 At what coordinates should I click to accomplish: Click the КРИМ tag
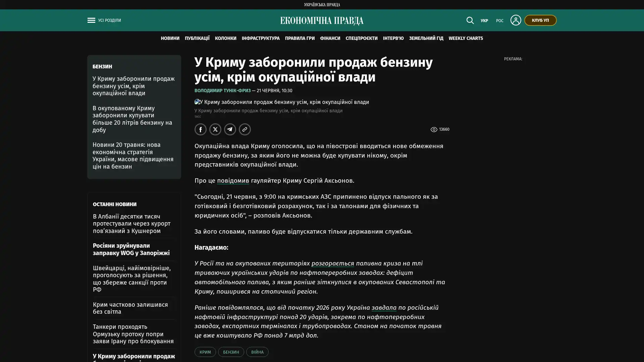point(205,352)
